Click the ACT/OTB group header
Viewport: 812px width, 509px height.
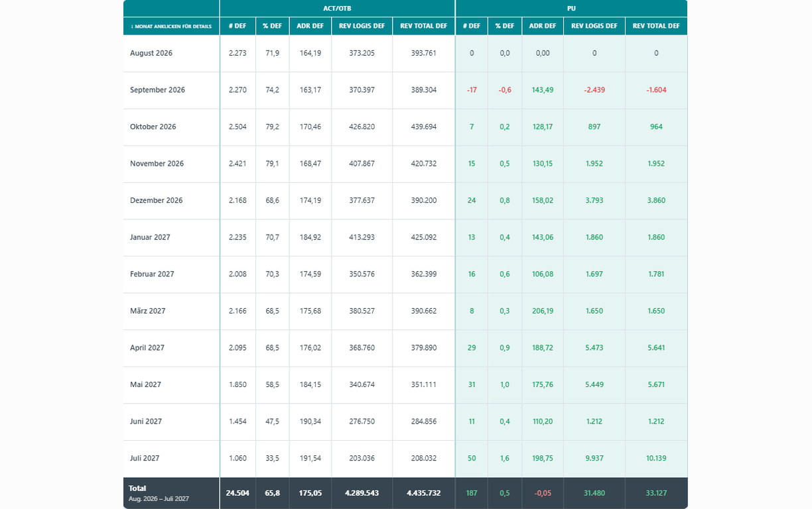tap(338, 8)
